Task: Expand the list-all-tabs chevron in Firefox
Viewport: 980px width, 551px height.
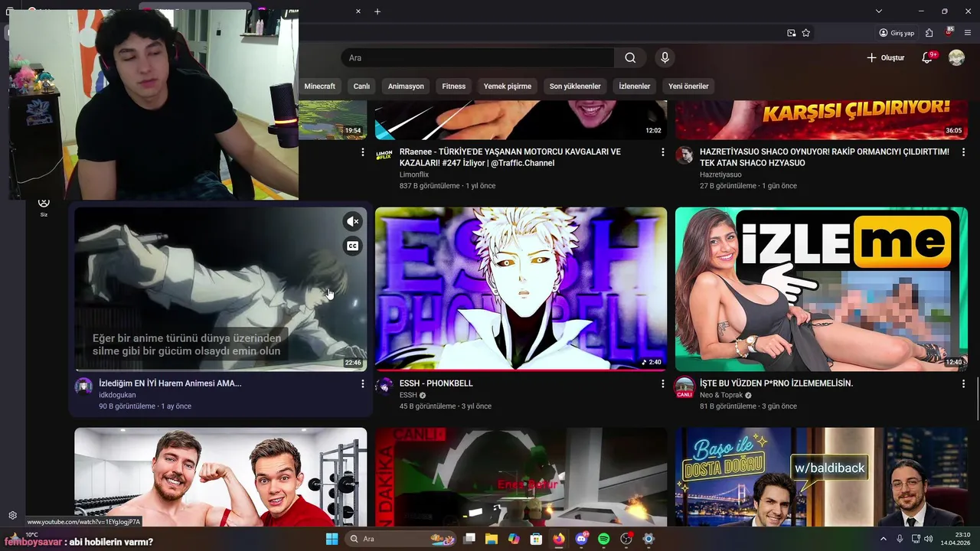Action: click(879, 11)
